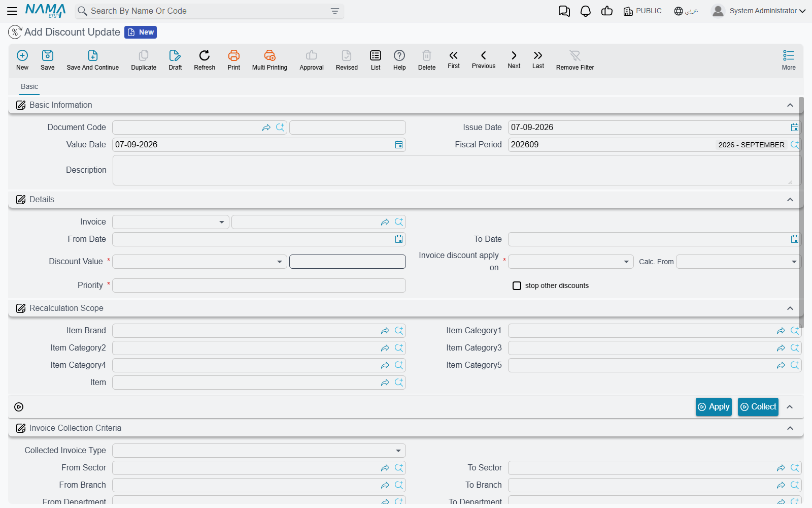812x508 pixels.
Task: Collapse the Details section
Action: click(x=790, y=200)
